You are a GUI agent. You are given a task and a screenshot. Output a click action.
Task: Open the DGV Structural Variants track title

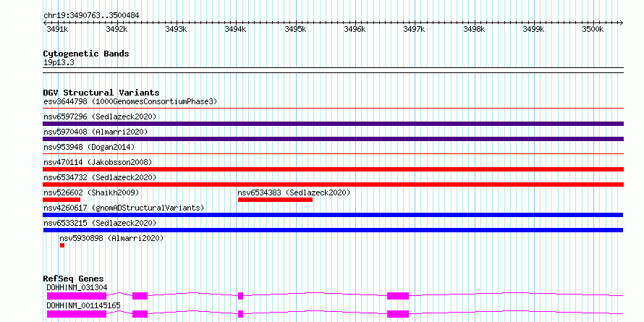pos(101,93)
